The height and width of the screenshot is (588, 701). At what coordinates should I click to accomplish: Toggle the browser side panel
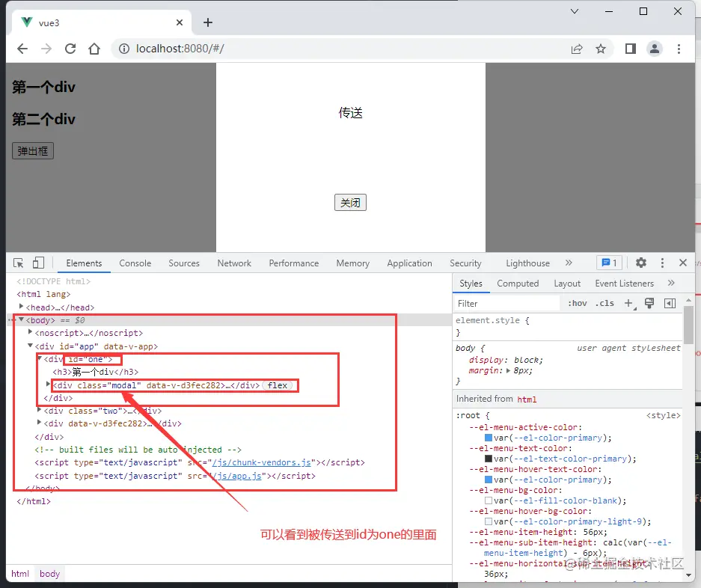click(x=631, y=49)
